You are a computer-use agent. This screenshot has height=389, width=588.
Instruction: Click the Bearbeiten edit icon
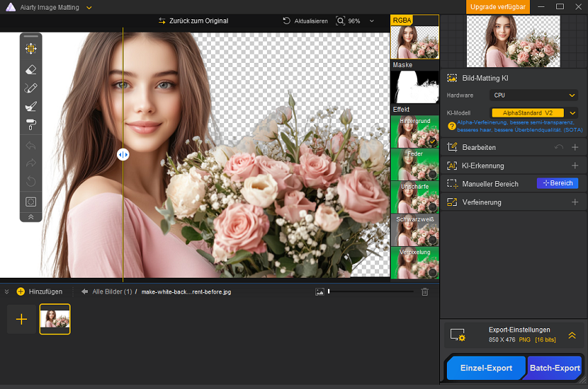pos(452,147)
